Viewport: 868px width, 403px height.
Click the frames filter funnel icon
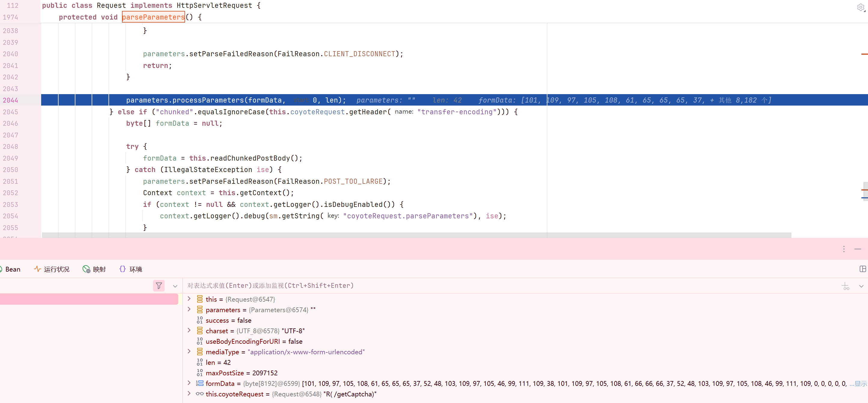coord(159,286)
